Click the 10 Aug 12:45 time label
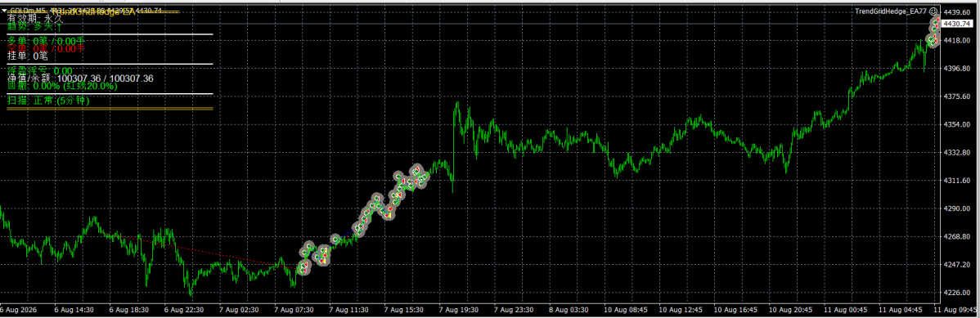This screenshot has width=980, height=318. (x=681, y=310)
